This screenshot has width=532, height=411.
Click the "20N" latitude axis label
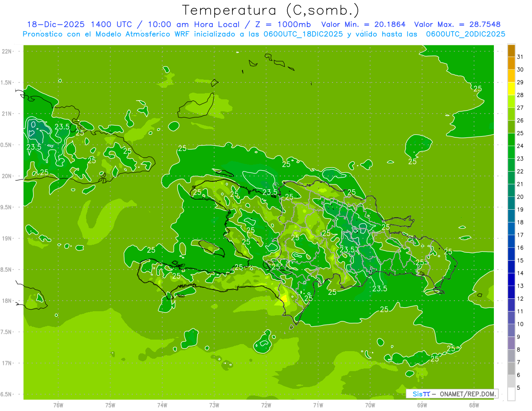(7, 176)
